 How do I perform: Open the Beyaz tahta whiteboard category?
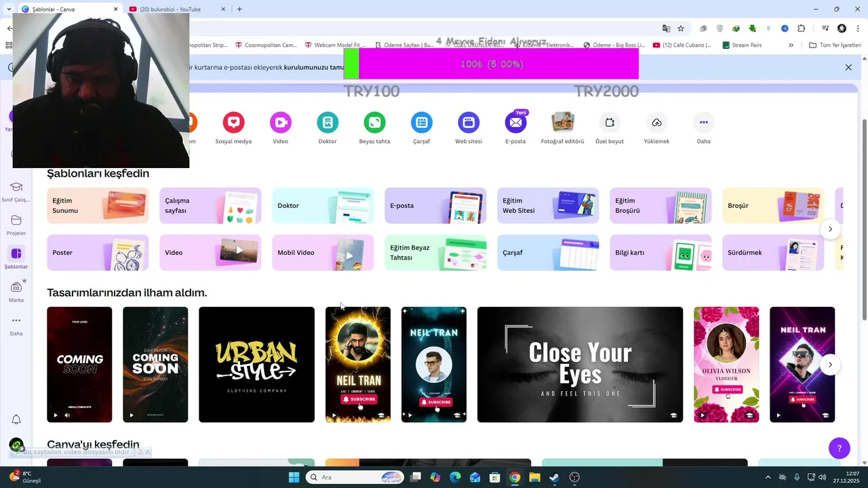pyautogui.click(x=374, y=123)
